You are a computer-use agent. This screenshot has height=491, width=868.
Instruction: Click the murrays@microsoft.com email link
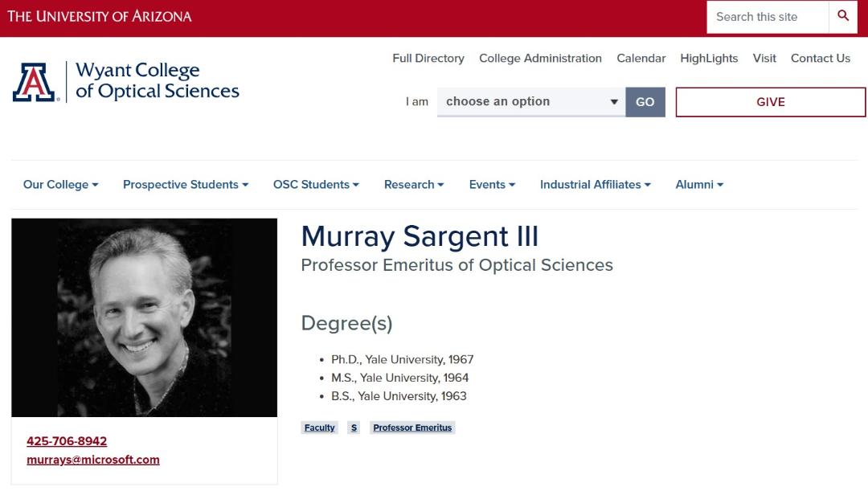coord(93,460)
